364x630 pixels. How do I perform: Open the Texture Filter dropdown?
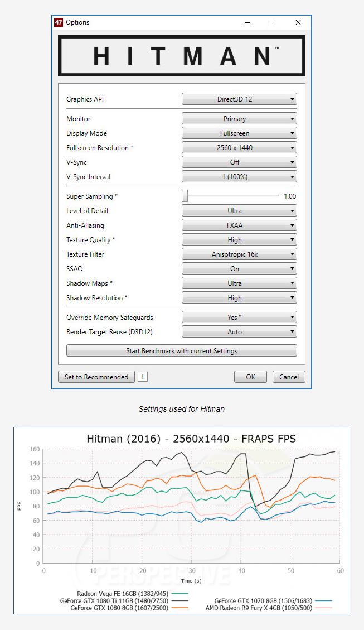pyautogui.click(x=239, y=254)
